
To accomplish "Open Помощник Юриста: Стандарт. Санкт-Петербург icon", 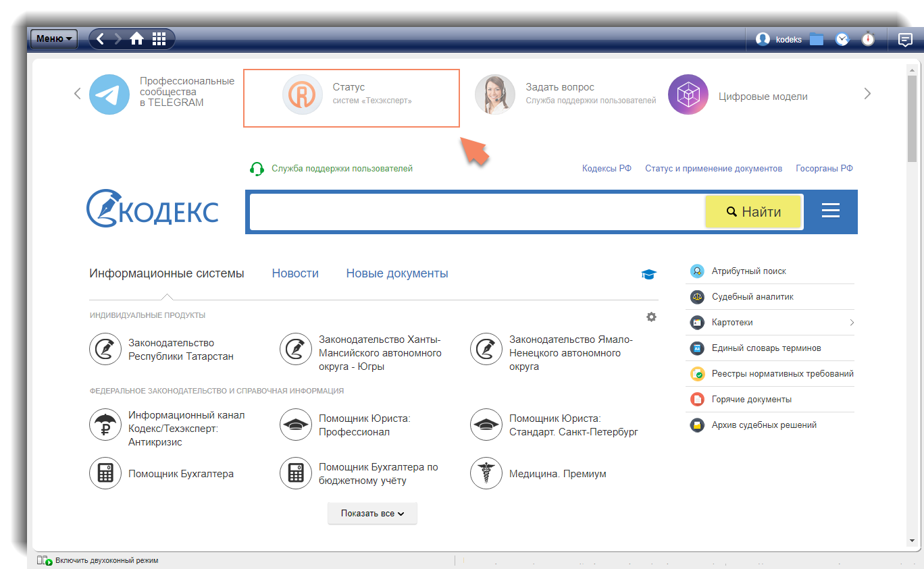I will [486, 425].
